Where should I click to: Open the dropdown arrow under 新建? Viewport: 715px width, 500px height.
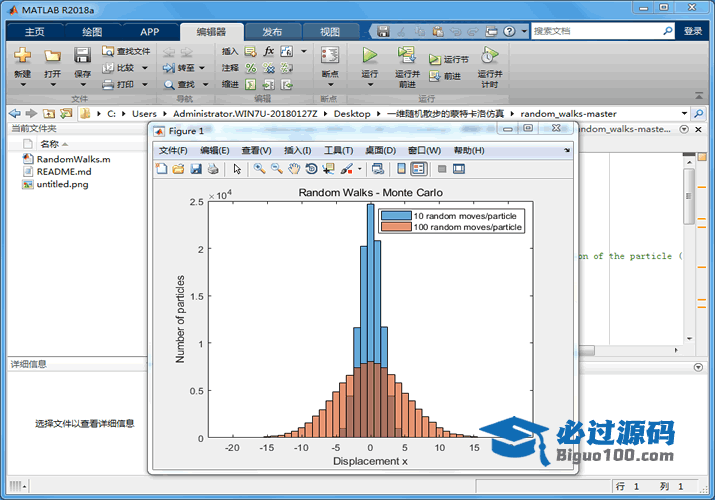(x=22, y=84)
